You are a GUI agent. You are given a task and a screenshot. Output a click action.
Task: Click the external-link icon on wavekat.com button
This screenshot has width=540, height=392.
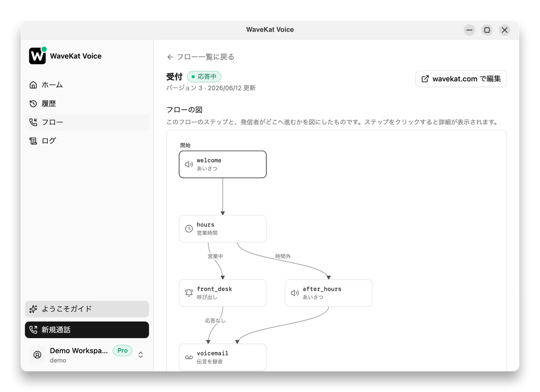[x=425, y=79]
